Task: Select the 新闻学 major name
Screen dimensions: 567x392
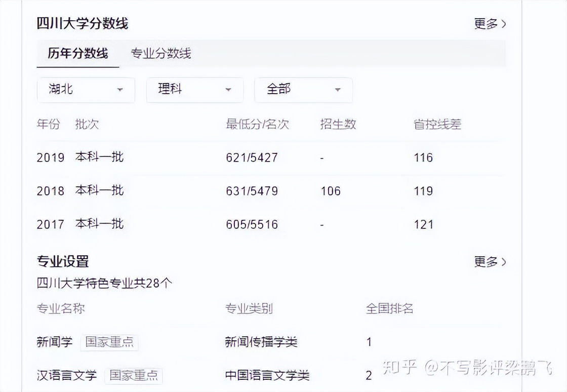Action: pyautogui.click(x=55, y=342)
